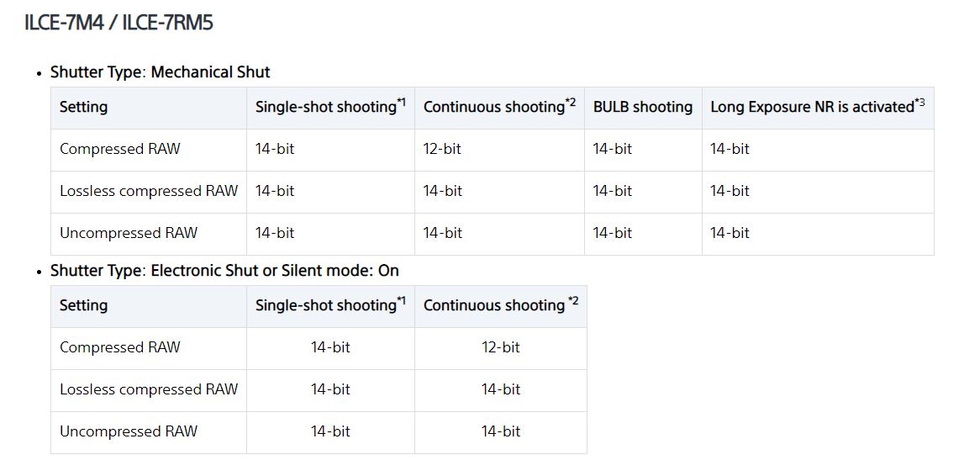980x460 pixels.
Task: Click the 12-bit cell in the mechanical shutter table
Action: pos(442,150)
